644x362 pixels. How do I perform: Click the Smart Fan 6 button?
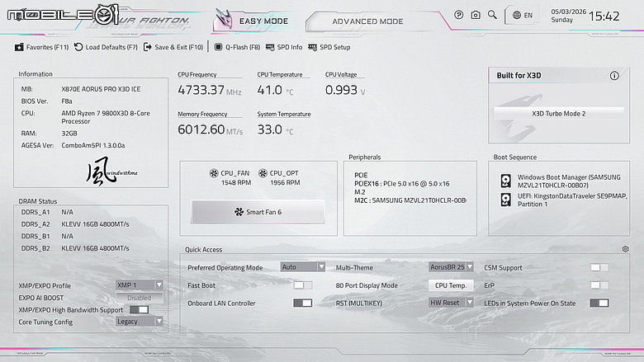[258, 212]
